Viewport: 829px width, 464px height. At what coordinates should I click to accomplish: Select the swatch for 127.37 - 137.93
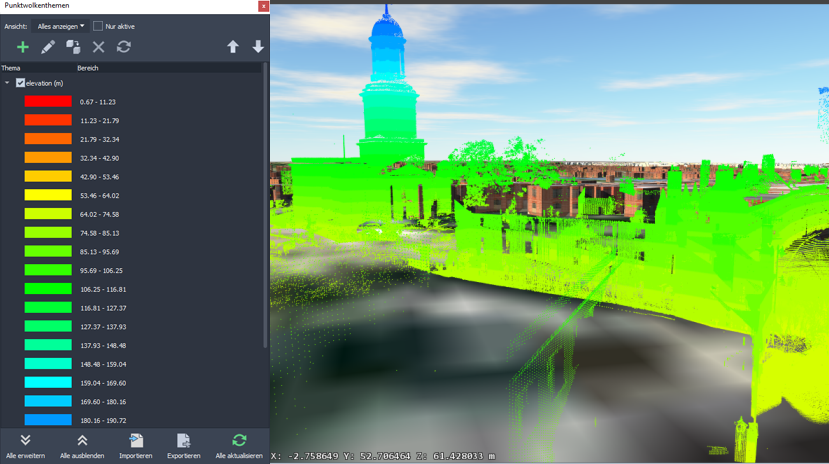point(48,327)
